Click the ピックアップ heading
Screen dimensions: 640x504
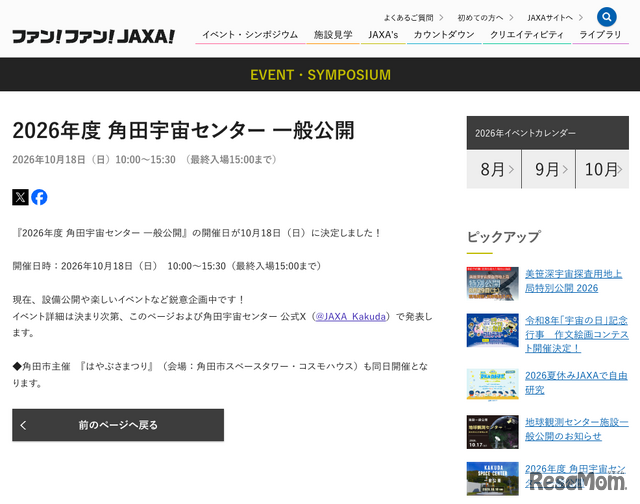[504, 237]
